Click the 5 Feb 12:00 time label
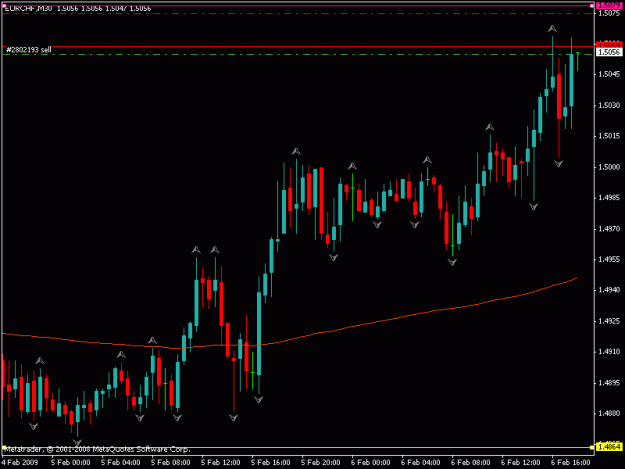Image resolution: width=625 pixels, height=469 pixels. (x=221, y=463)
